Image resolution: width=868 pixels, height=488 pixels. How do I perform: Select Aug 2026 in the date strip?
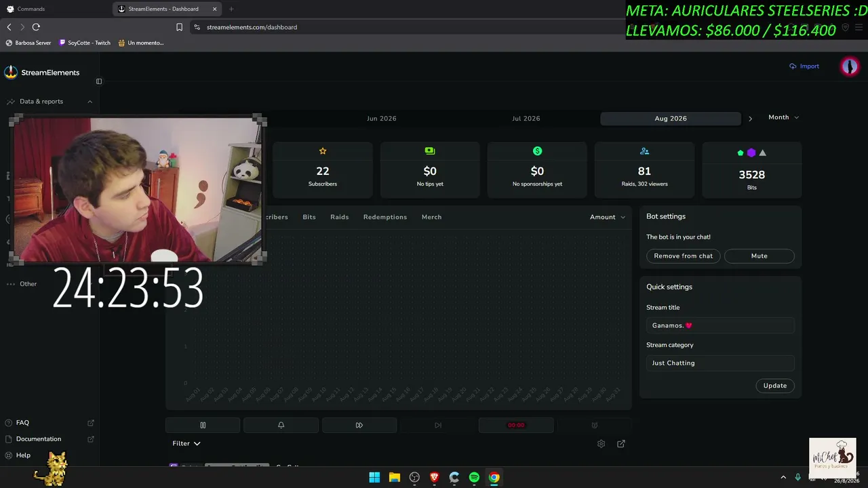pos(671,119)
